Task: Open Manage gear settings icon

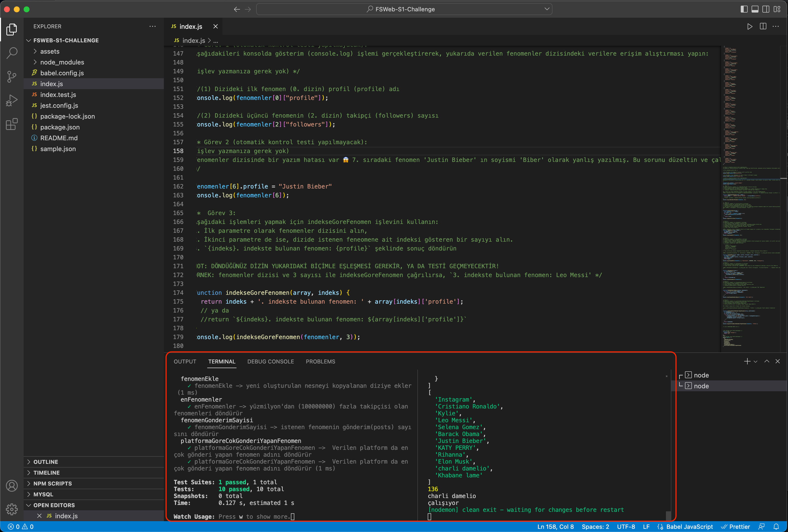Action: tap(12, 509)
